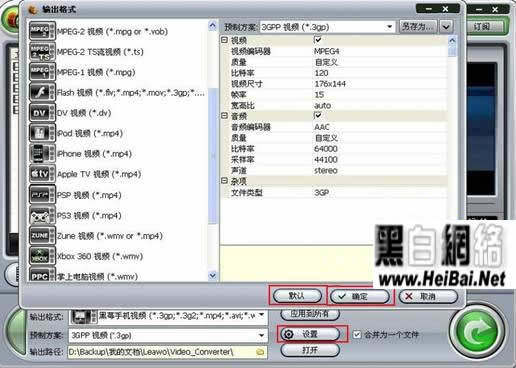Select the 文件类型 3GP value

pyautogui.click(x=322, y=193)
